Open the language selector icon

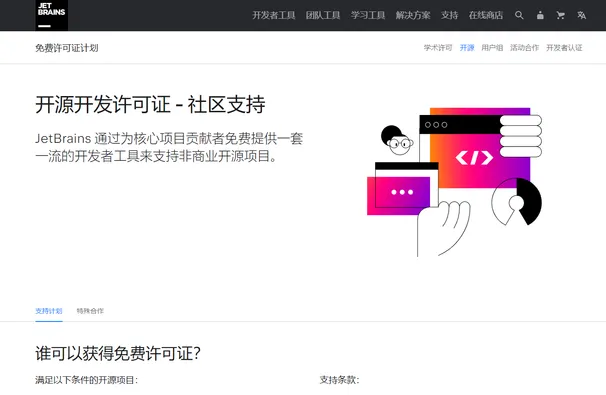click(x=581, y=15)
